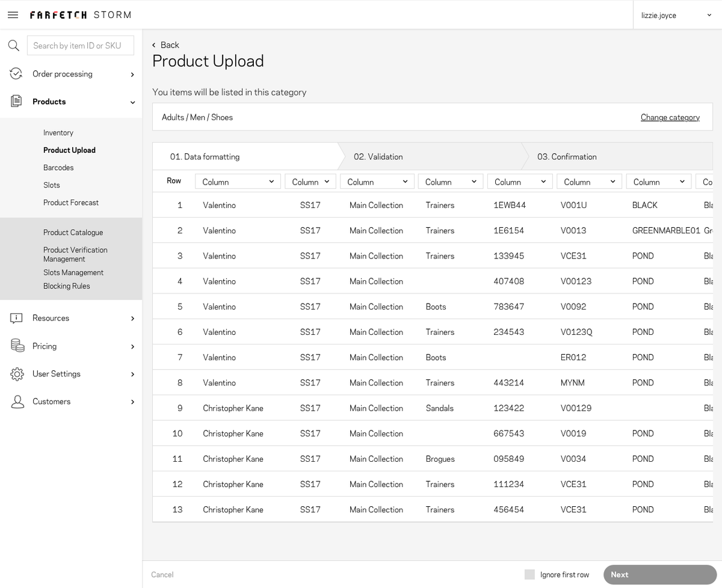The width and height of the screenshot is (722, 588).
Task: Enable the Ignore first row checkbox
Action: pyautogui.click(x=529, y=574)
